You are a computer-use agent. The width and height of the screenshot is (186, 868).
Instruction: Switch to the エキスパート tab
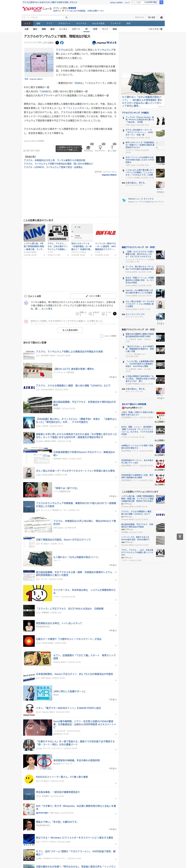click(x=64, y=24)
